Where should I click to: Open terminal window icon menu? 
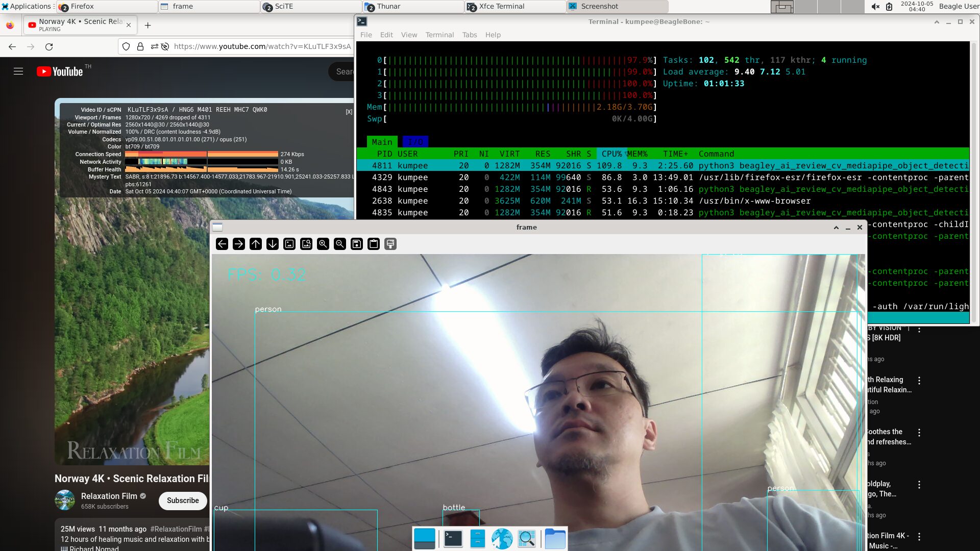(x=362, y=21)
